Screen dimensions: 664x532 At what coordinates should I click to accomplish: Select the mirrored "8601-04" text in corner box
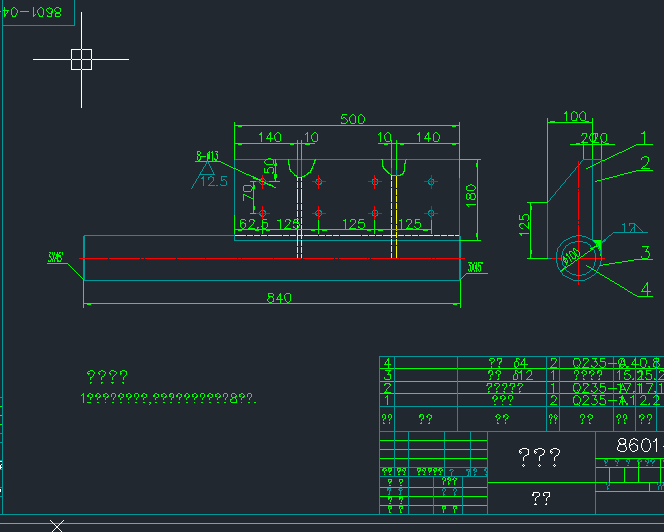pyautogui.click(x=32, y=12)
